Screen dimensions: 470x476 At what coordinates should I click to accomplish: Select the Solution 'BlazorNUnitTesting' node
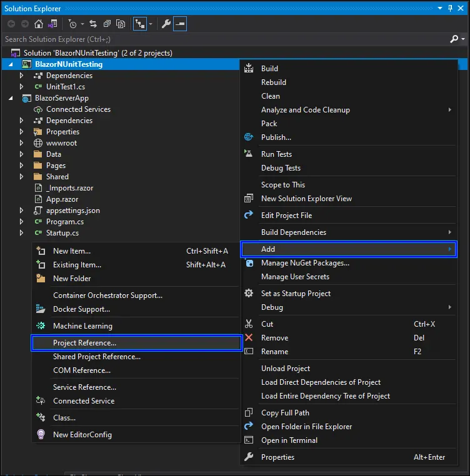point(98,53)
